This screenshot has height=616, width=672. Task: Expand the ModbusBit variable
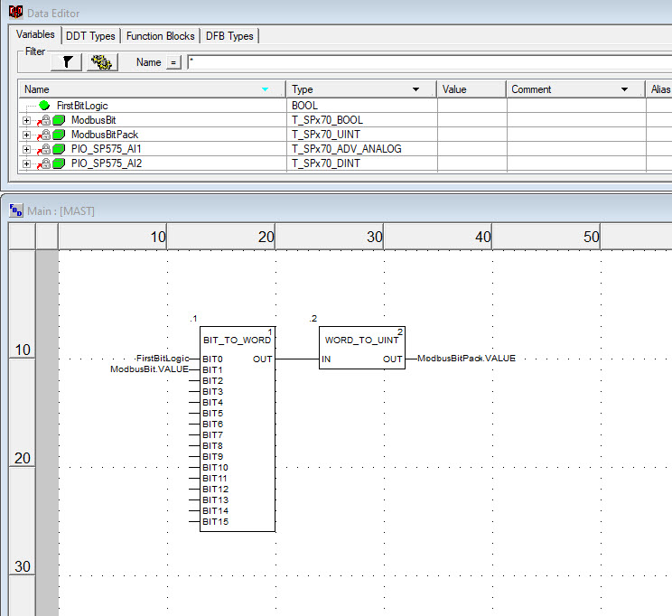tap(26, 120)
